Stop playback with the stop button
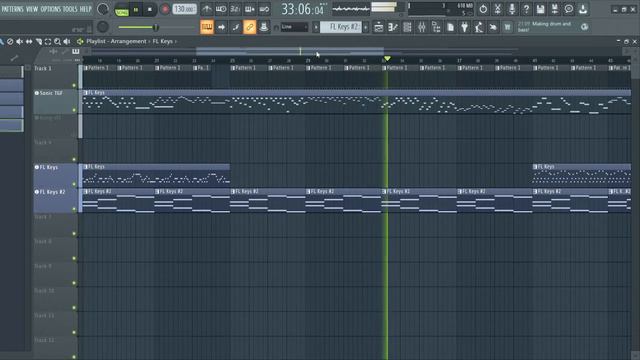 point(150,9)
